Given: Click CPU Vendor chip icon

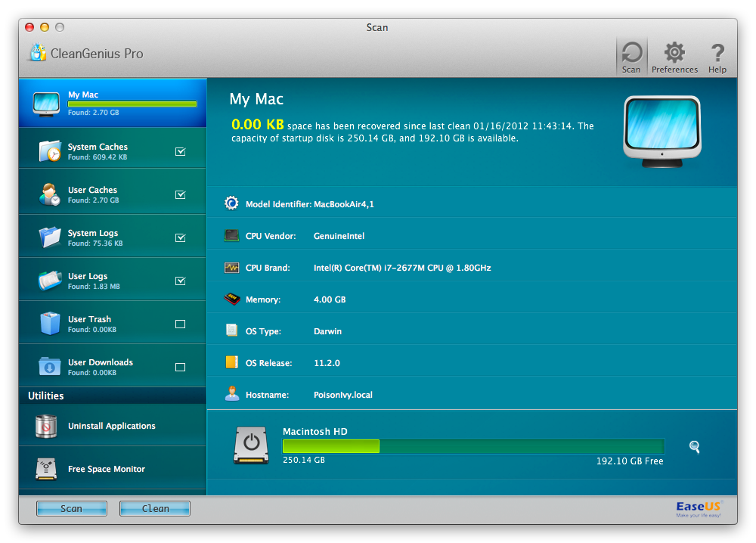Looking at the screenshot, I should (231, 235).
